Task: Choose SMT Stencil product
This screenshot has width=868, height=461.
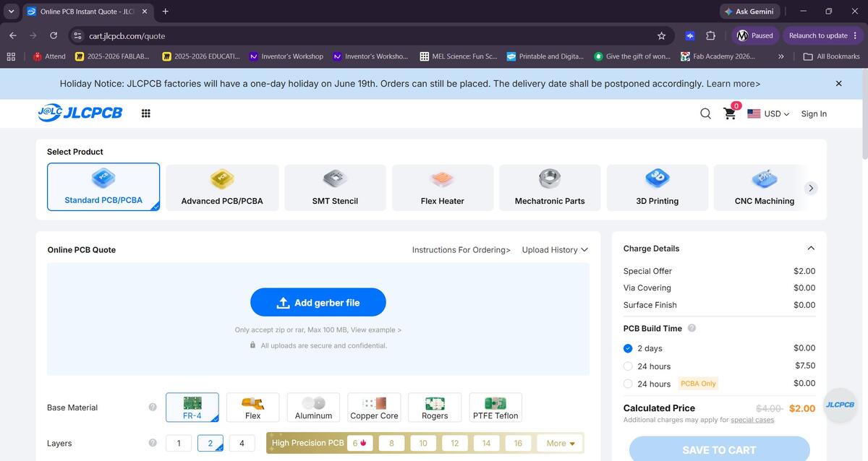Action: tap(335, 188)
